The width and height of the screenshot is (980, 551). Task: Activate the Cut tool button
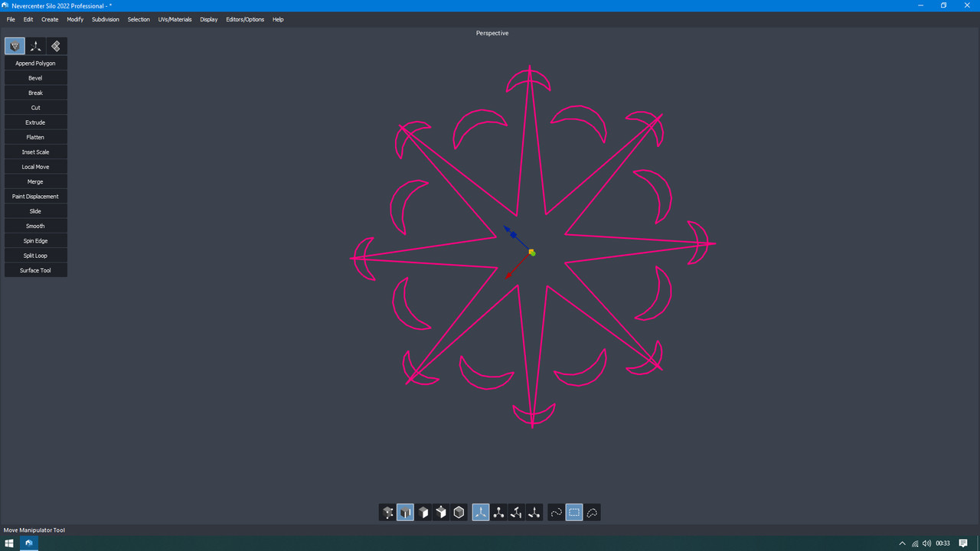(x=36, y=108)
